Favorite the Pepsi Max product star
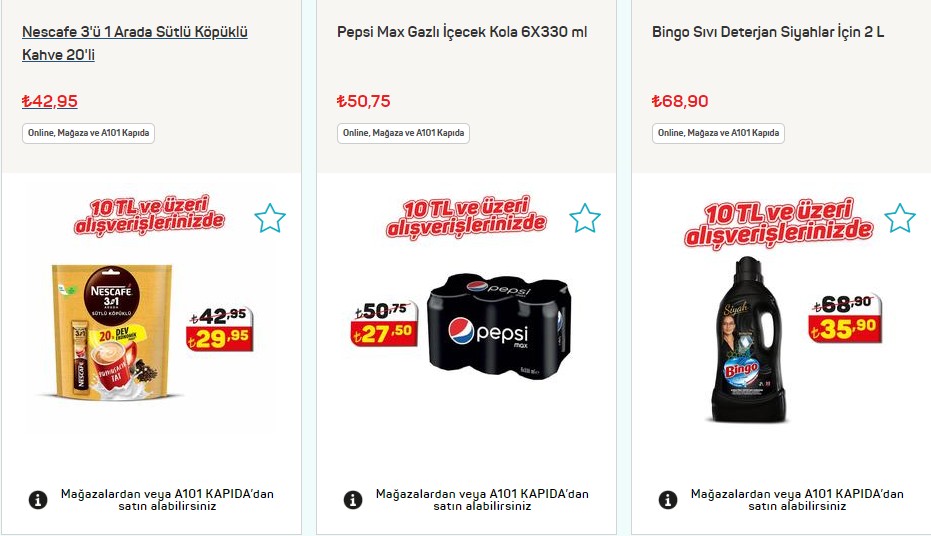 585,218
